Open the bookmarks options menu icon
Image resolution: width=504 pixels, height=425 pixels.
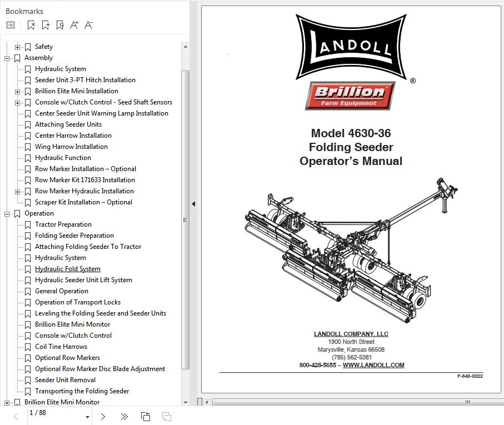11,25
